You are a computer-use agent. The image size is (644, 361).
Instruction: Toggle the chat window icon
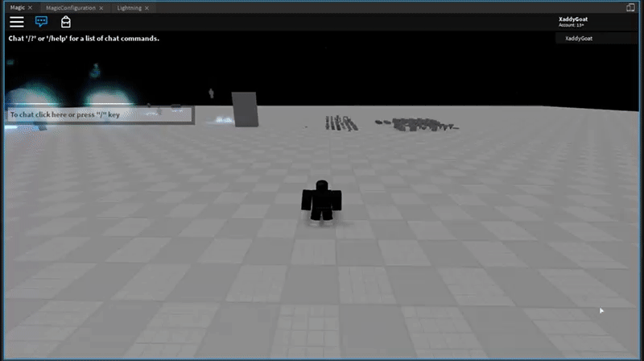41,22
